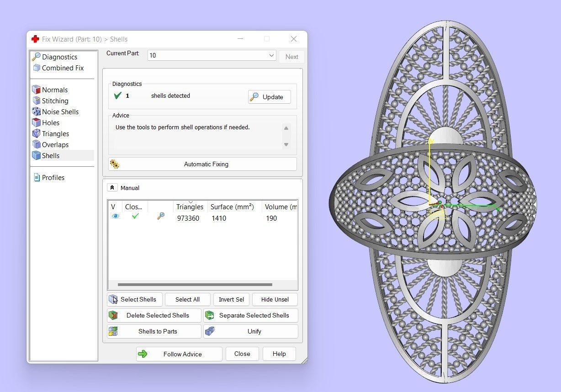Sort by Triangles column header
Viewport: 561px width, 392px height.
(190, 207)
